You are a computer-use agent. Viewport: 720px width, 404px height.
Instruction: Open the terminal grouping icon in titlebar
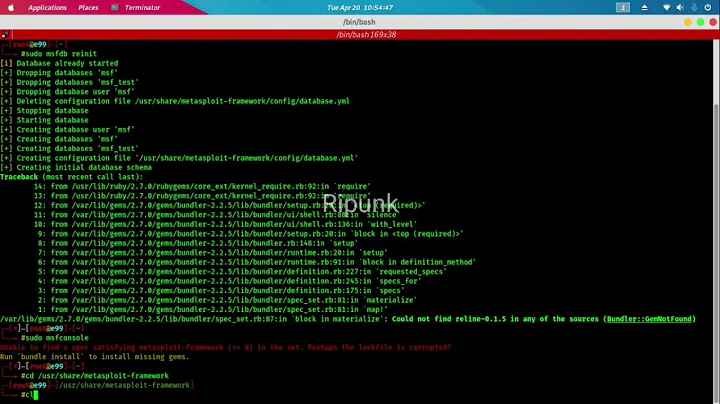pyautogui.click(x=5, y=34)
